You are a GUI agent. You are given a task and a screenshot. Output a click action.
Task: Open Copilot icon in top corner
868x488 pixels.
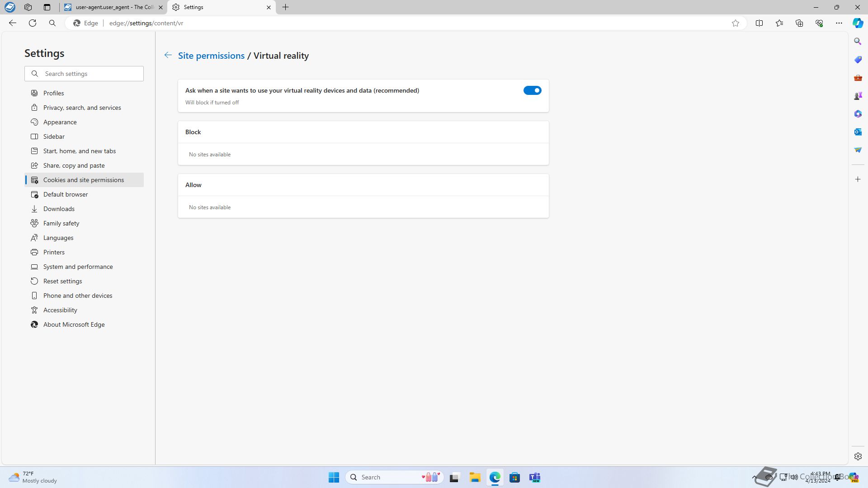pos(858,23)
